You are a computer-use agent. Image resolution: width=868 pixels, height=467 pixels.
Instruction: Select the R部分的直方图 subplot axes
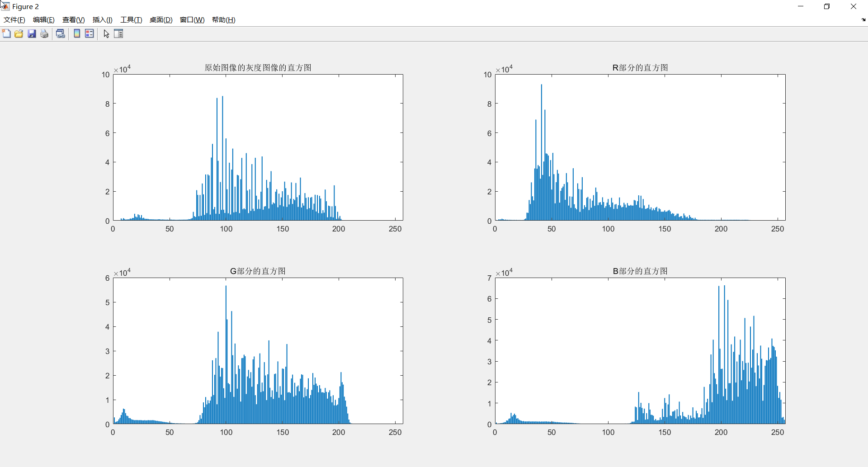640,149
